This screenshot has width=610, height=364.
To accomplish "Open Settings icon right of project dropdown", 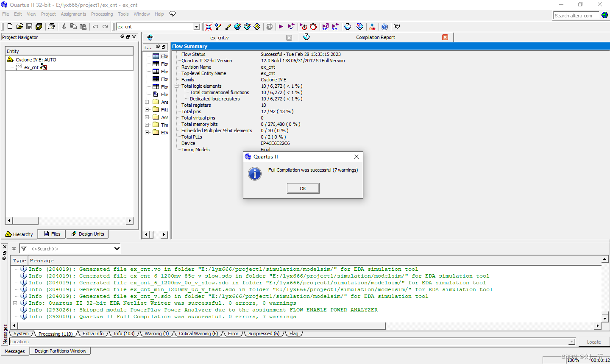I will click(x=209, y=27).
